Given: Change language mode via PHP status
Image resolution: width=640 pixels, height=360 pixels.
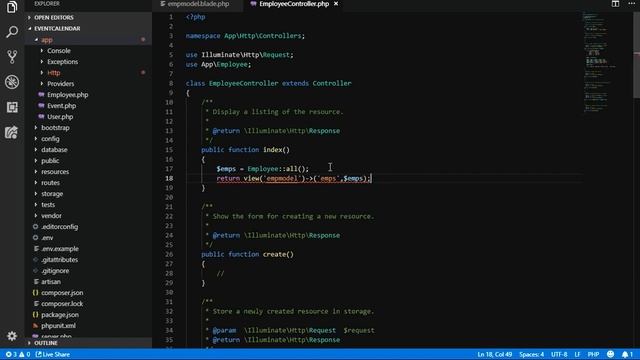Looking at the screenshot, I should (x=593, y=354).
